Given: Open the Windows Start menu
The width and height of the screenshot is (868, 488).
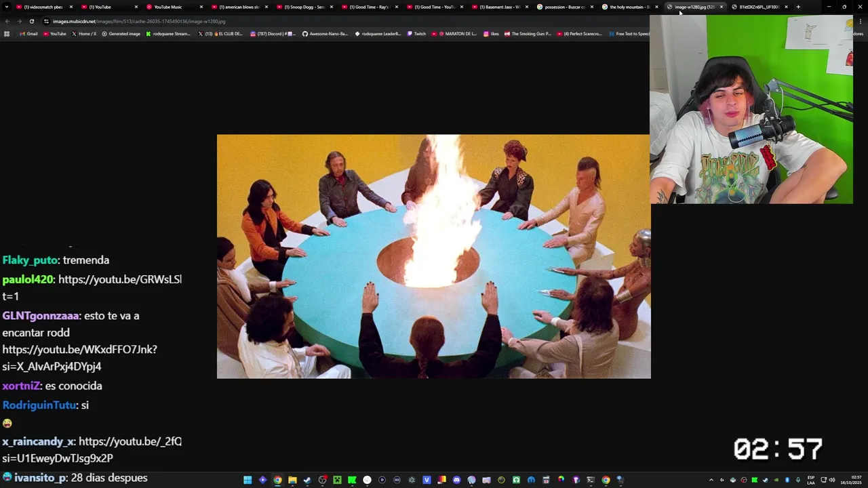Looking at the screenshot, I should click(x=248, y=480).
